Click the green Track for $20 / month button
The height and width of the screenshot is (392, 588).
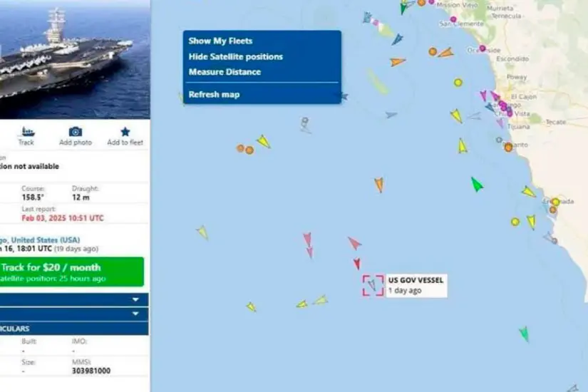pyautogui.click(x=71, y=272)
